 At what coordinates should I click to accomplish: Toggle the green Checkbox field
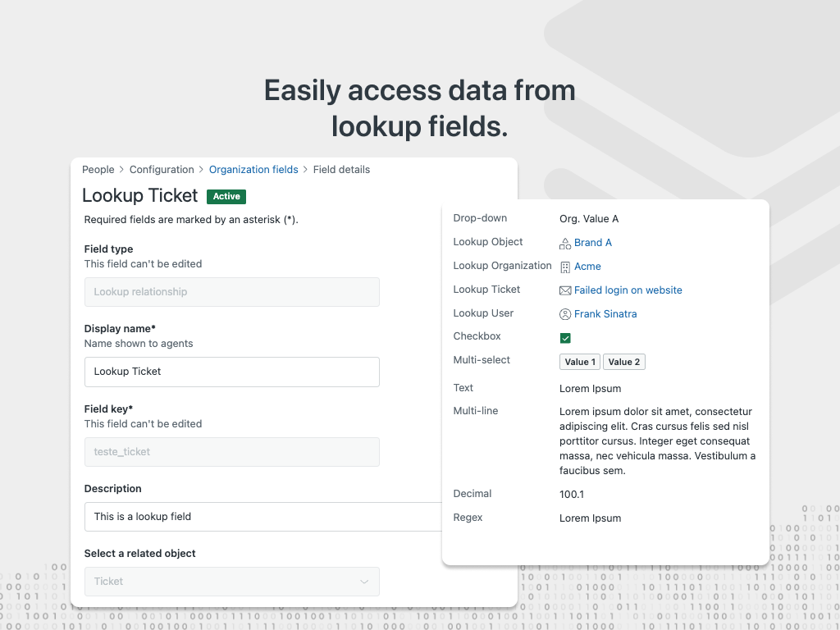coord(565,338)
